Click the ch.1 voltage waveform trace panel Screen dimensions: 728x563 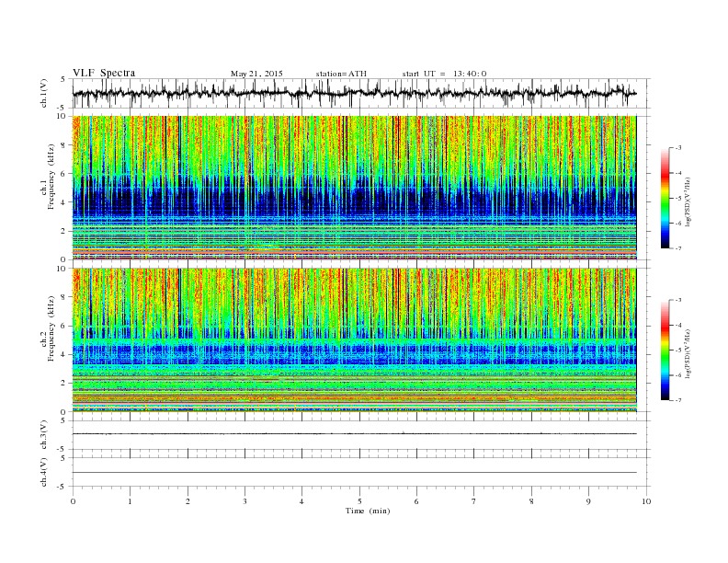click(x=361, y=93)
